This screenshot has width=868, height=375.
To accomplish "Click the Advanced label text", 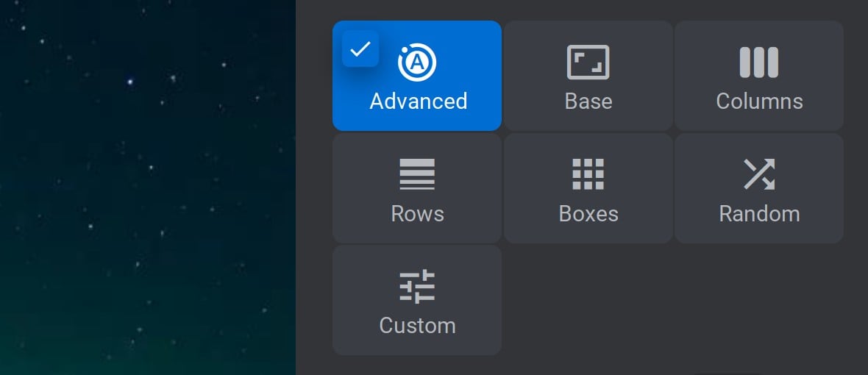I will click(x=419, y=101).
